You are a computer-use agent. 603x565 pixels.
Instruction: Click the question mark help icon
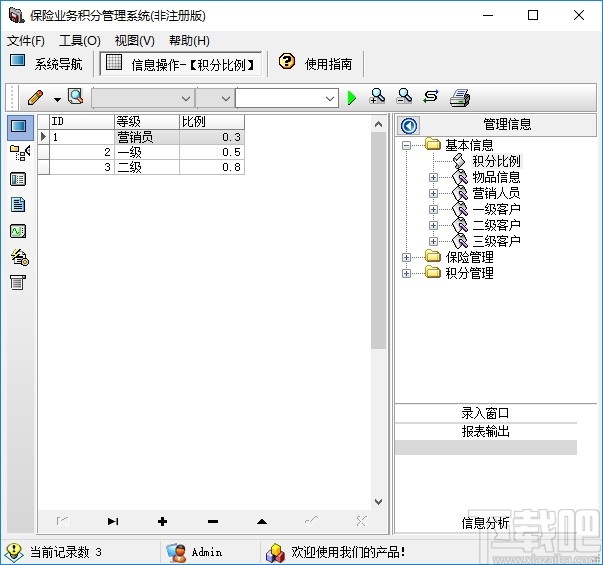click(x=287, y=61)
